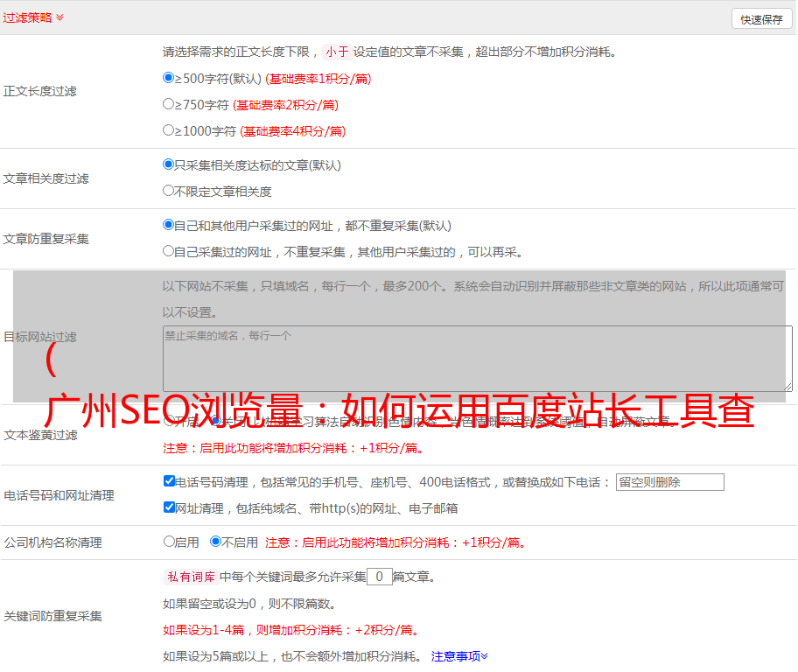Click the red (基础费率1积分/篇) note
Screen dimensions: 798x672
(318, 79)
